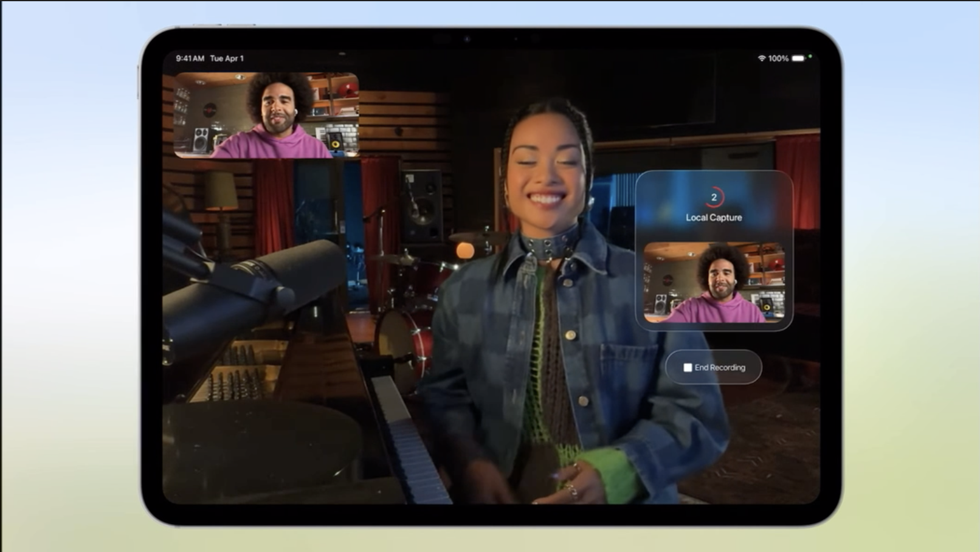Screen dimensions: 980x552
Task: Click the glowing orange lamp in video background
Action: click(x=465, y=250)
